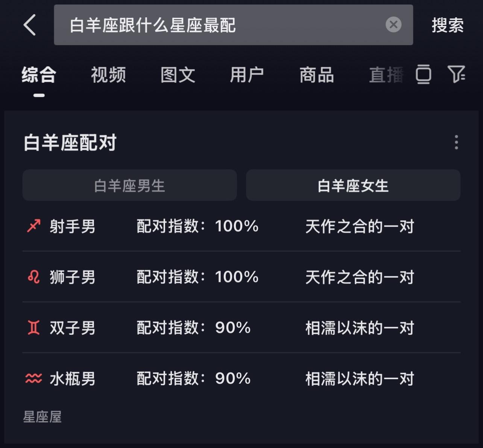Screen dimensions: 483x448
Task: Select the 白羊座女生 toggle
Action: [x=353, y=185]
